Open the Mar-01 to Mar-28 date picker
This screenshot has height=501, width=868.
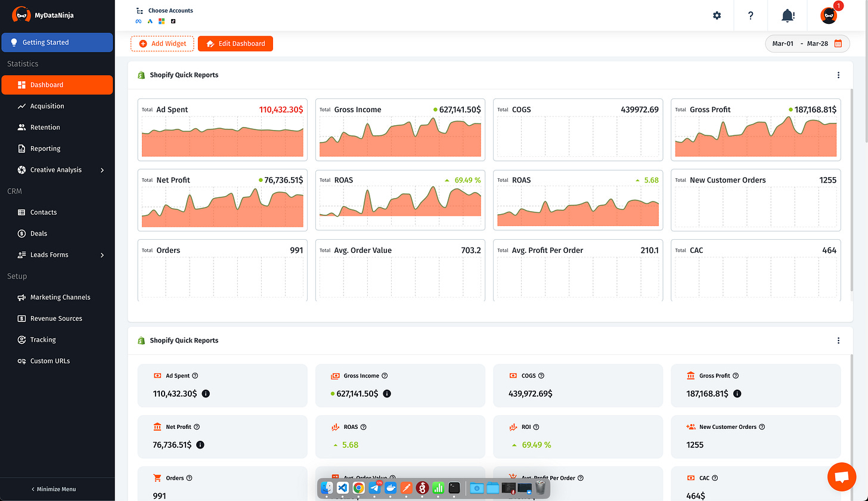[x=807, y=44]
